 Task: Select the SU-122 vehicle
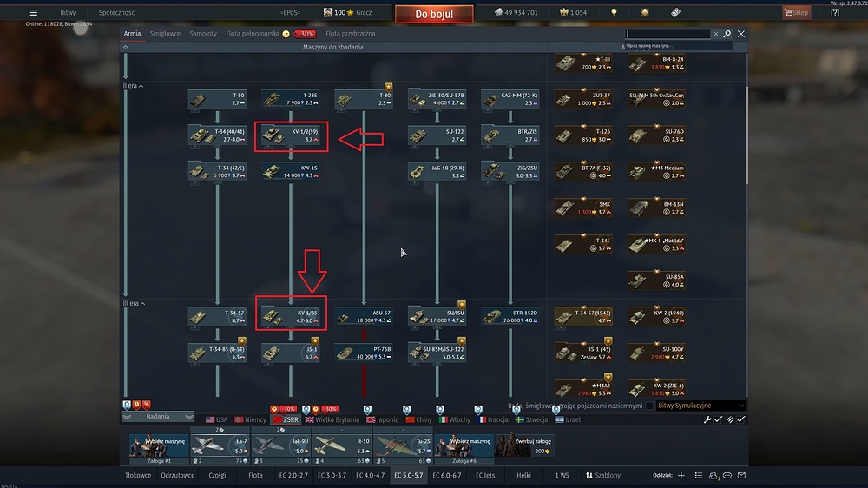(437, 135)
